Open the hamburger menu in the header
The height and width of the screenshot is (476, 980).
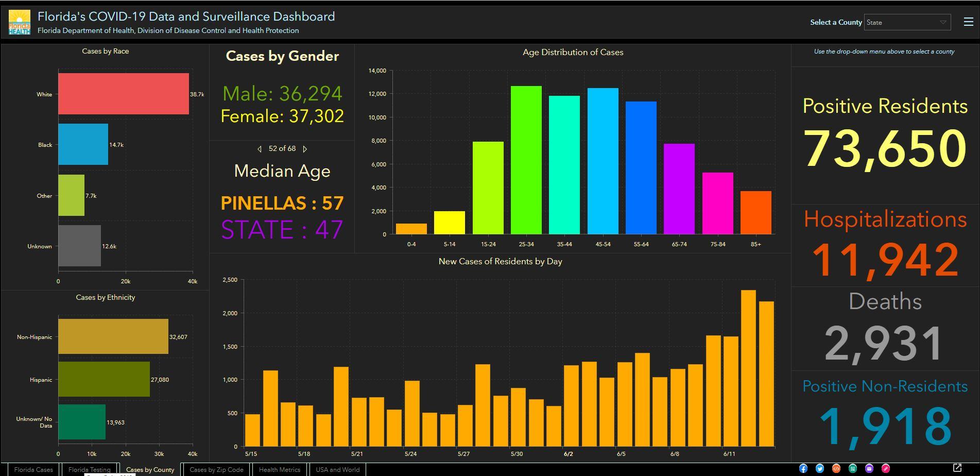(x=968, y=22)
